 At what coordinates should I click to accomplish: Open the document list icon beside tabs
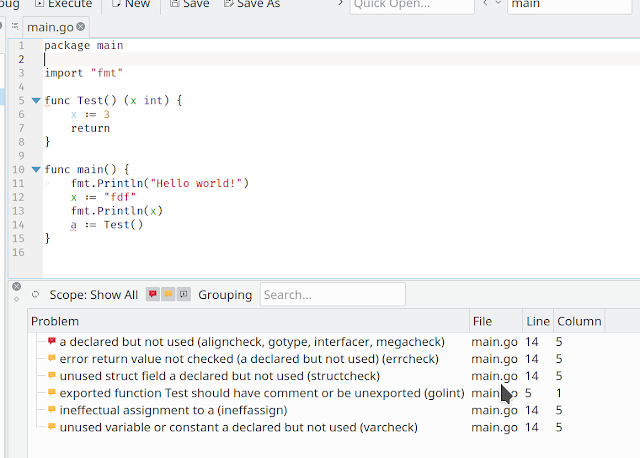pyautogui.click(x=15, y=27)
